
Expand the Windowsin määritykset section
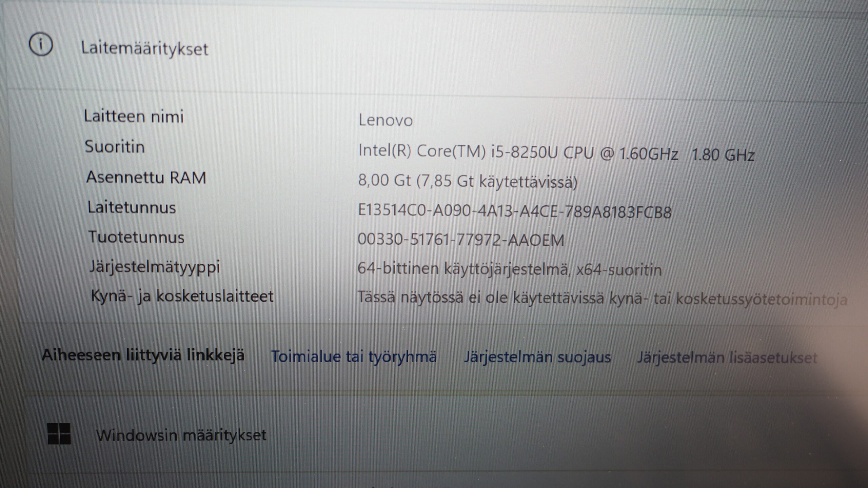(x=181, y=435)
